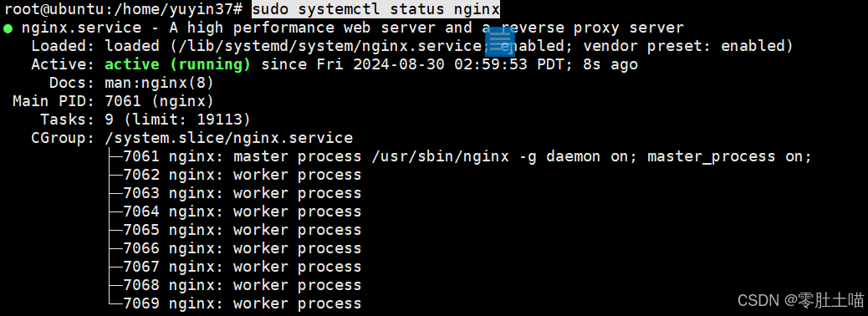Click the green active (running) status text
The height and width of the screenshot is (316, 868).
coord(177,64)
